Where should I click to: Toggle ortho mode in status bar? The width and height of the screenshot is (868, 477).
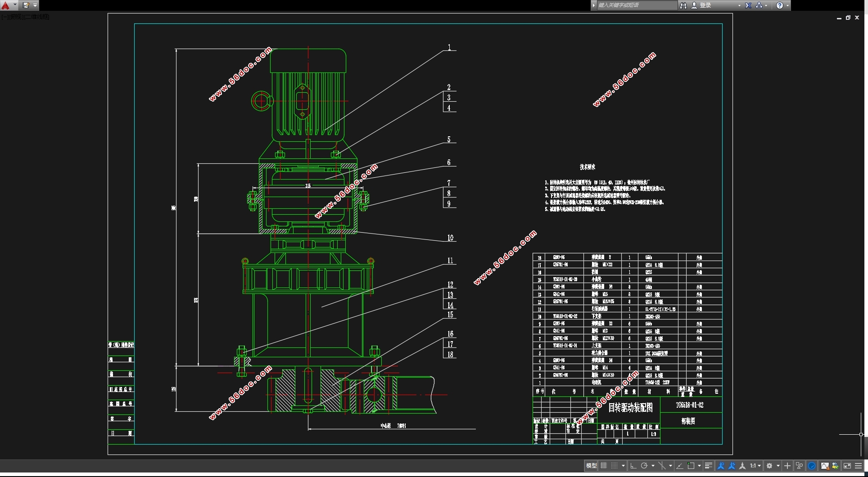tap(633, 466)
